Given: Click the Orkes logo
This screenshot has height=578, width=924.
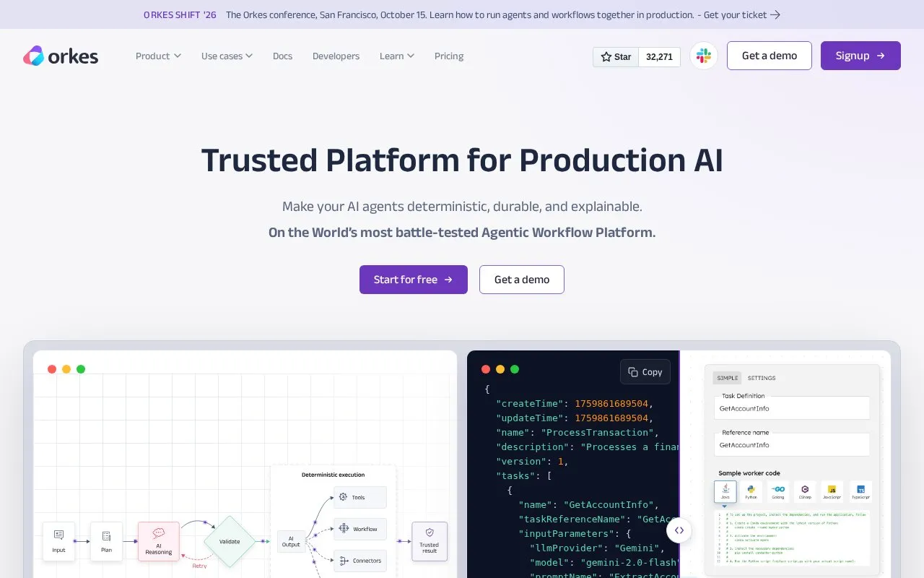Looking at the screenshot, I should (x=61, y=56).
